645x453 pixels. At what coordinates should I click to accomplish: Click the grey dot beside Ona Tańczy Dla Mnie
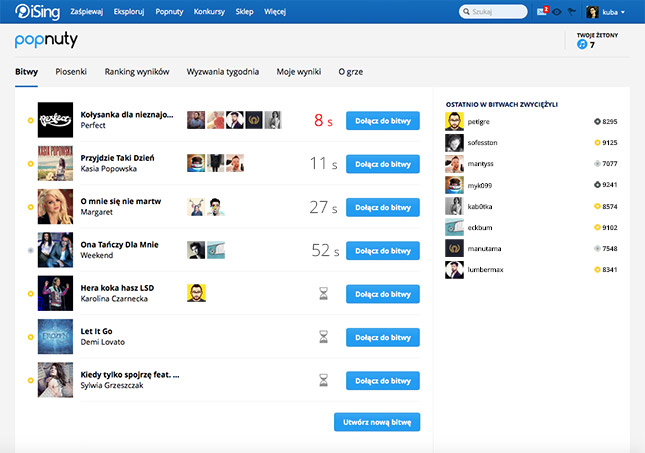pyautogui.click(x=30, y=250)
